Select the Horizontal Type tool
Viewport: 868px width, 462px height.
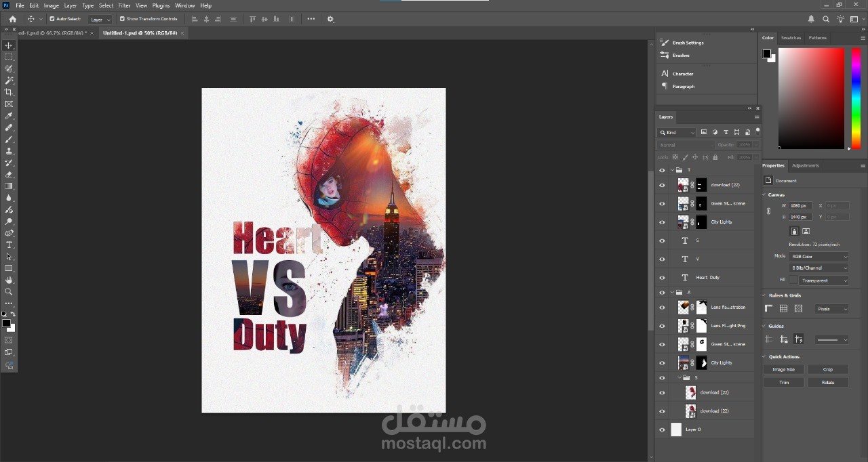(x=9, y=245)
